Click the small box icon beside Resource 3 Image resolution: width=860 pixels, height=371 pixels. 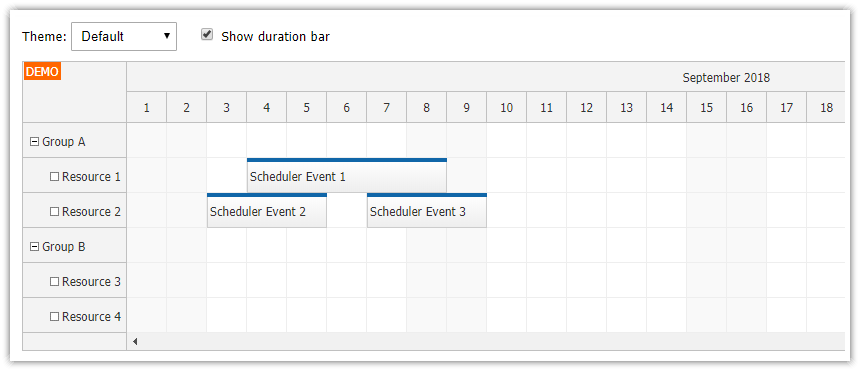(54, 282)
